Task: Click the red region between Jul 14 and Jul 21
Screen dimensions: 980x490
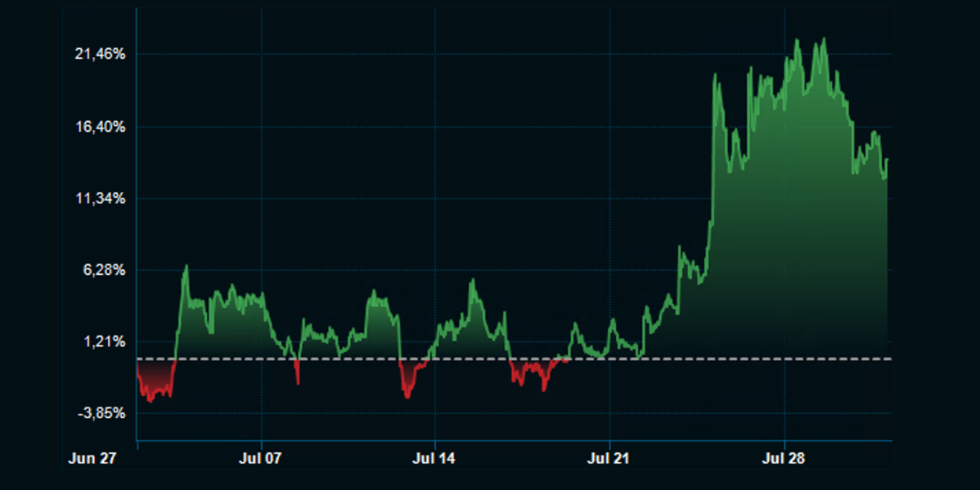Action: tap(532, 372)
